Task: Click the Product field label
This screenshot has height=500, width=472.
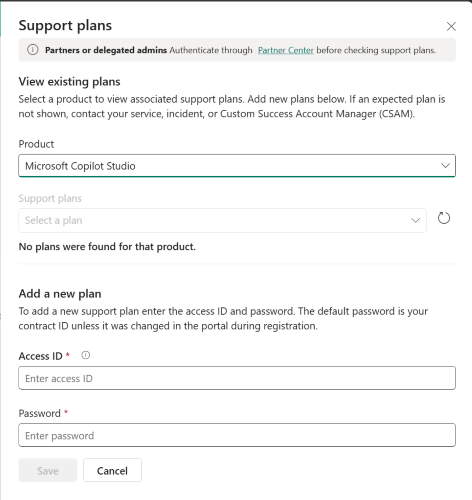Action: (36, 144)
